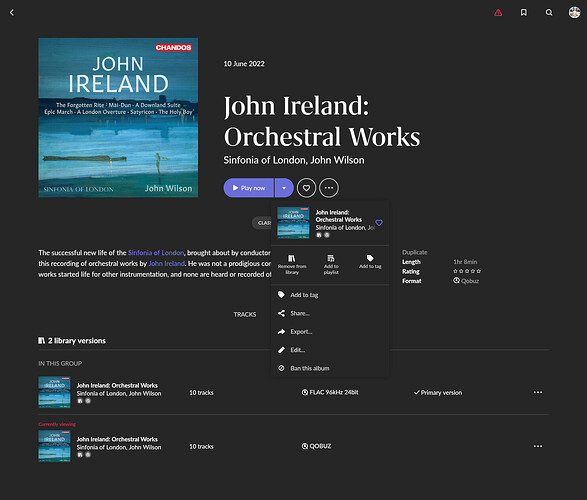Click Add to tag icon in popup row
Viewport: 587px width, 500px height.
(x=370, y=262)
